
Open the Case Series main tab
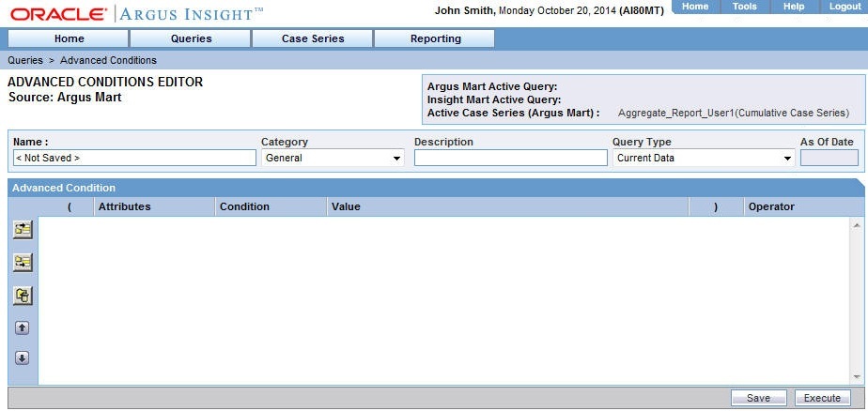313,38
